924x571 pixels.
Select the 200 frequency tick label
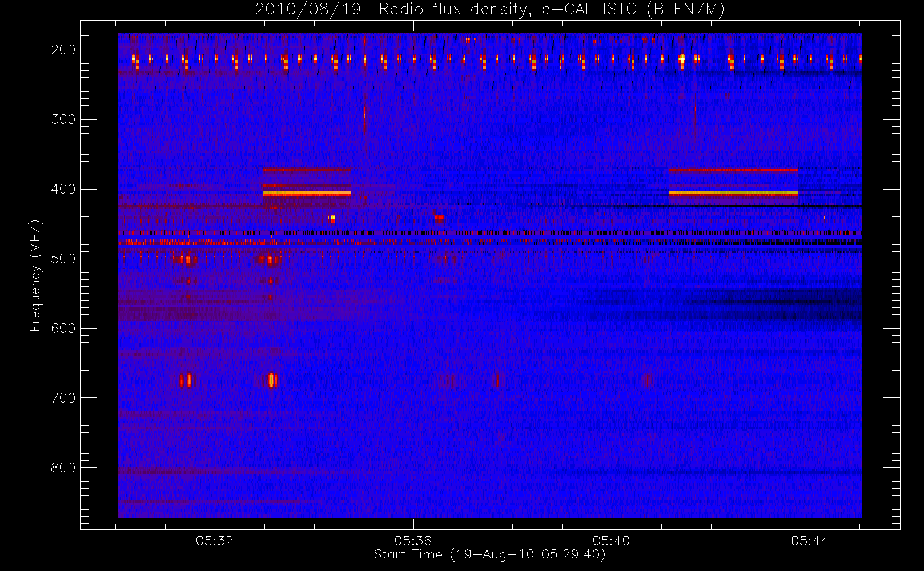pos(63,50)
